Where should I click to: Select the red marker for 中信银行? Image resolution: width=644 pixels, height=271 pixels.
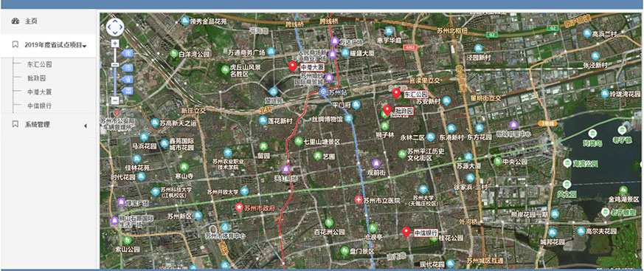click(406, 233)
